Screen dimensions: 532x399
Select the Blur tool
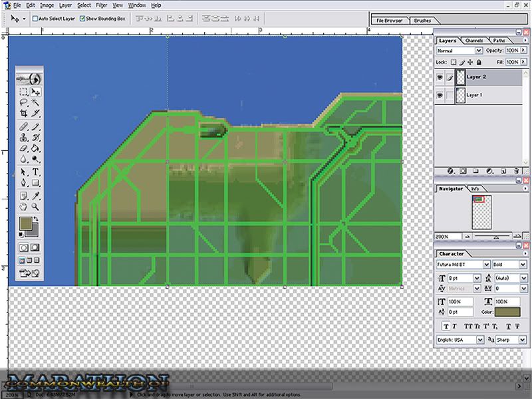(23, 159)
